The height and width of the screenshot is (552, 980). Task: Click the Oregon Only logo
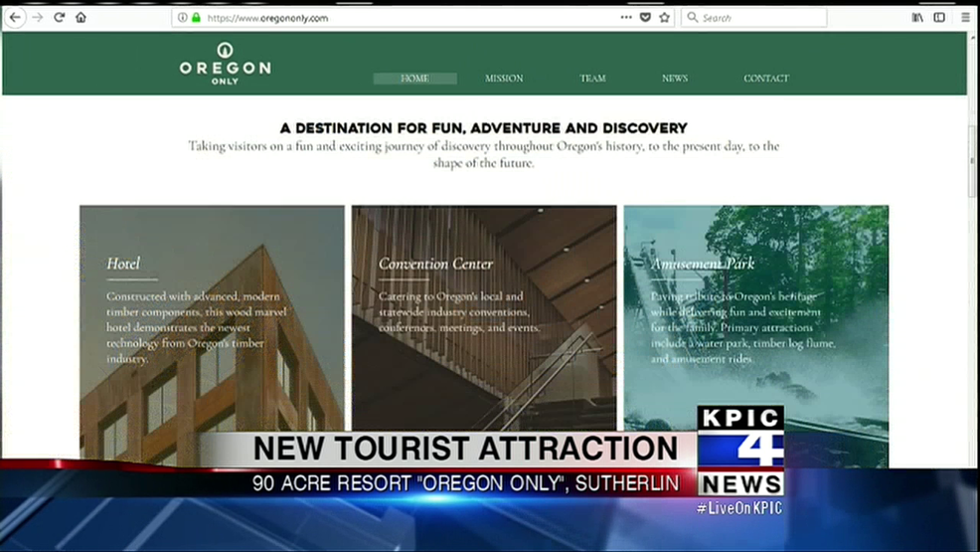pyautogui.click(x=225, y=64)
